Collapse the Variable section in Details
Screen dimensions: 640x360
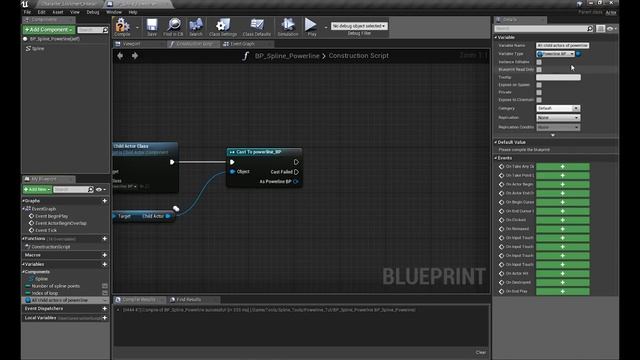click(496, 37)
